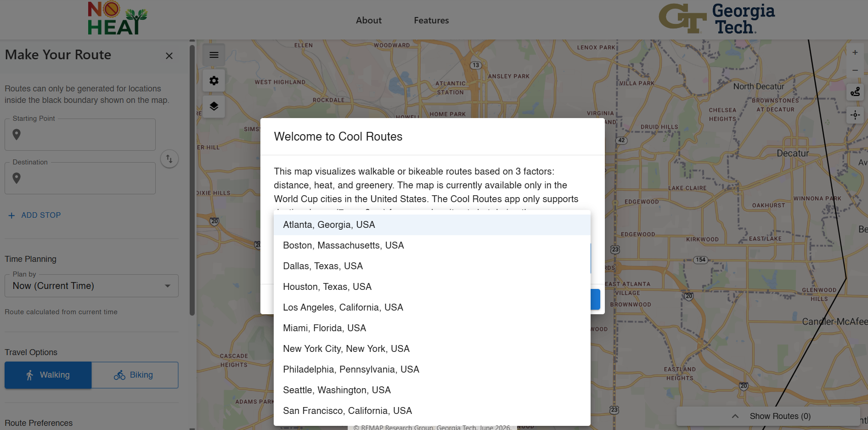Select Biking travel option
Viewport: 868px width, 430px height.
click(x=135, y=375)
